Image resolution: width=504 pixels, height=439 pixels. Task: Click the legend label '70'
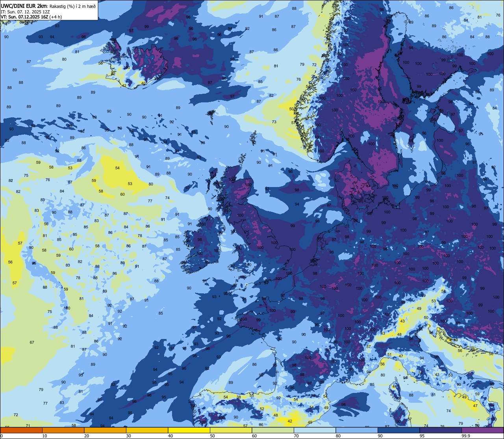[x=296, y=436]
